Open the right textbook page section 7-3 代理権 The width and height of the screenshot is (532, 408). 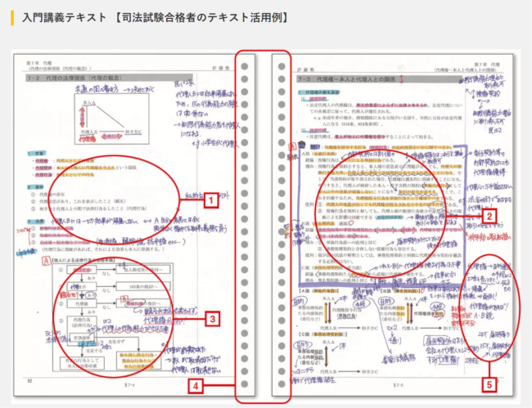click(379, 79)
